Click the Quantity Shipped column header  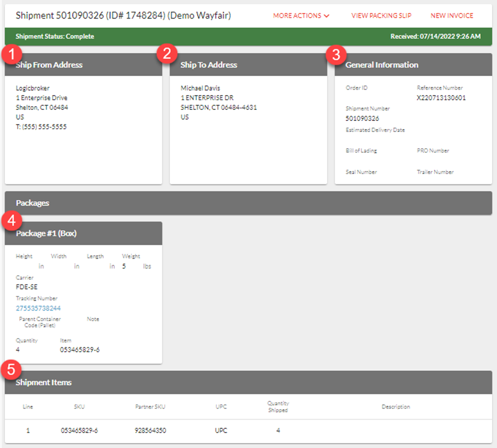point(277,407)
